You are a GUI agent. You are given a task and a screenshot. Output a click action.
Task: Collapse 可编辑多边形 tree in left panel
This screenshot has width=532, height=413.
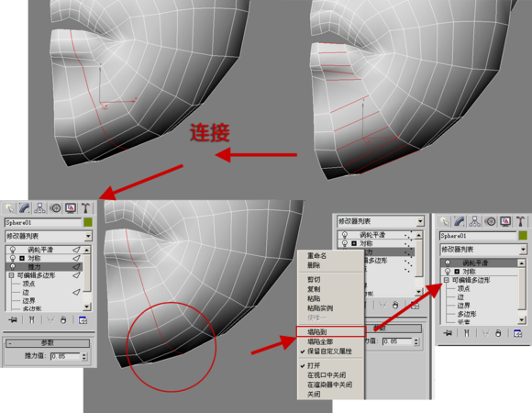(11, 275)
